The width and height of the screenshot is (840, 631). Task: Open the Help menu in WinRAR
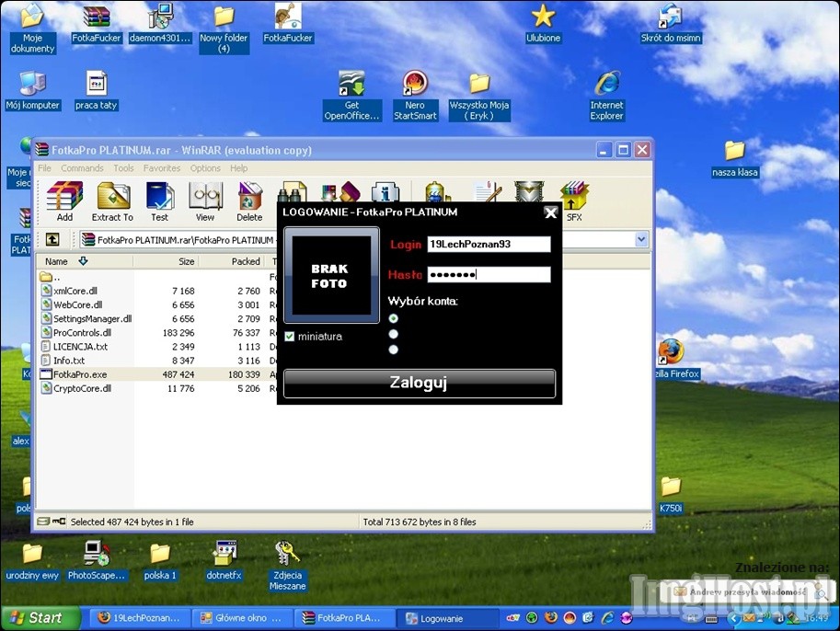239,168
